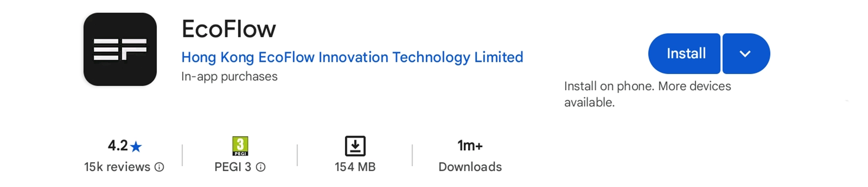Click the In-app purchases label
The height and width of the screenshot is (187, 868).
229,77
